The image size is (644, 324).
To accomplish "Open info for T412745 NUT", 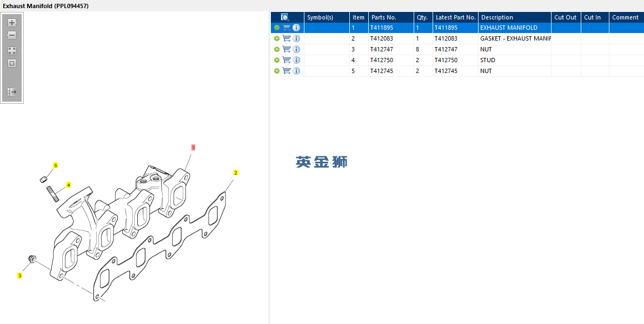I will [296, 71].
